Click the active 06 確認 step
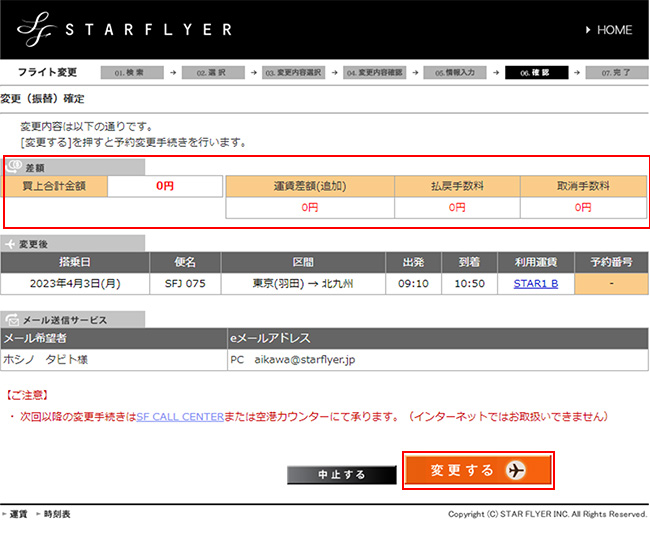Screen dimensions: 650x536 (542, 73)
